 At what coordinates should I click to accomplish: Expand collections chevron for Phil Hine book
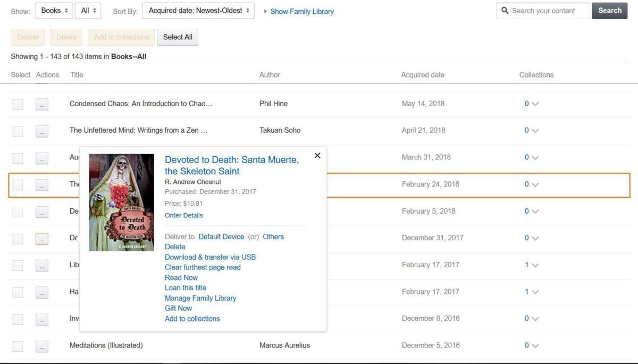click(535, 104)
